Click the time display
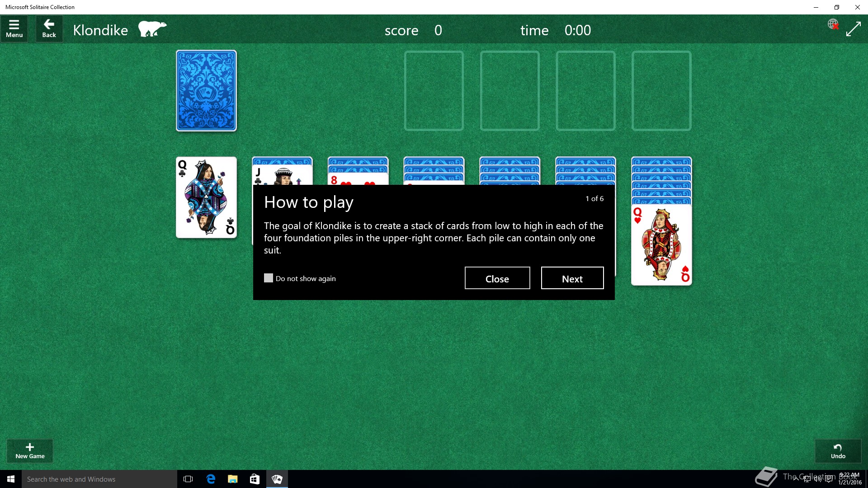Image resolution: width=868 pixels, height=488 pixels. [x=556, y=30]
